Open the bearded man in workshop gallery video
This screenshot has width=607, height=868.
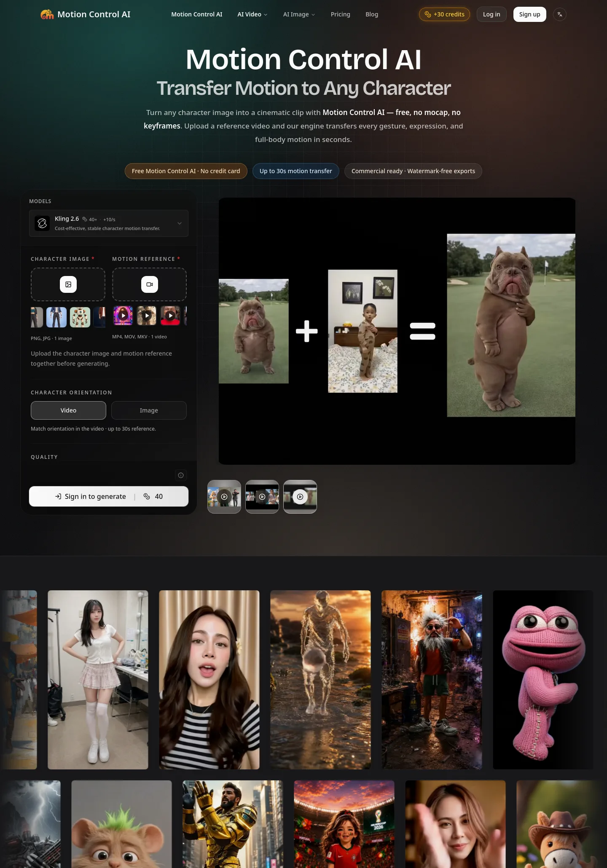click(x=432, y=680)
